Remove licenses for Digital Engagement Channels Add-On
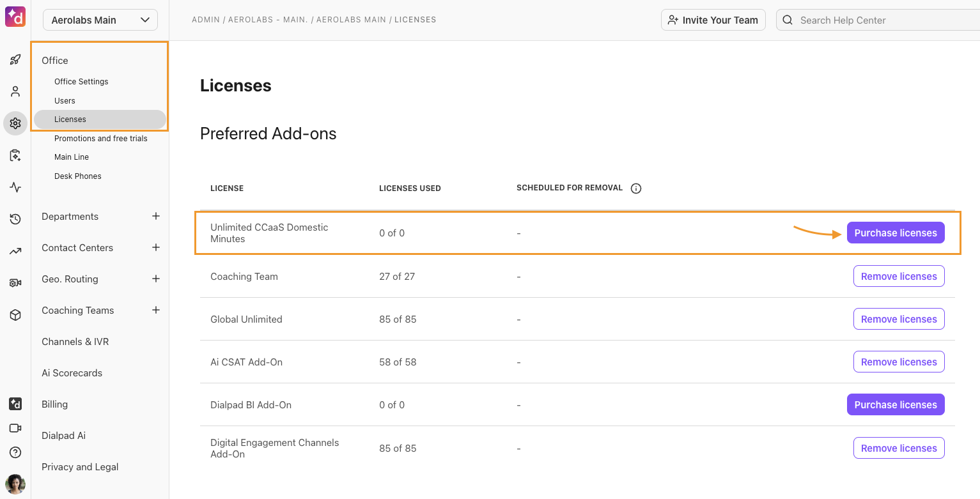 click(899, 449)
